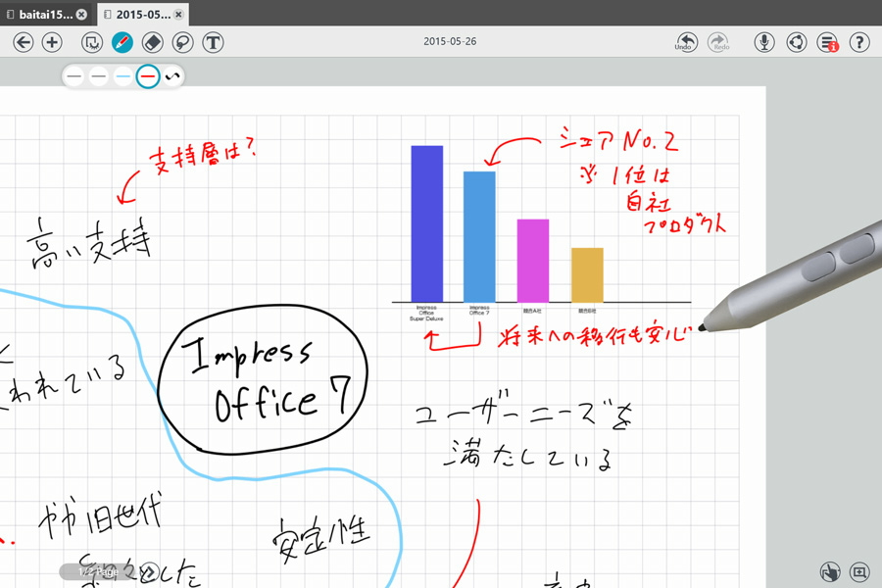This screenshot has width=882, height=588.
Task: Select the Lasso tool
Action: click(x=182, y=42)
